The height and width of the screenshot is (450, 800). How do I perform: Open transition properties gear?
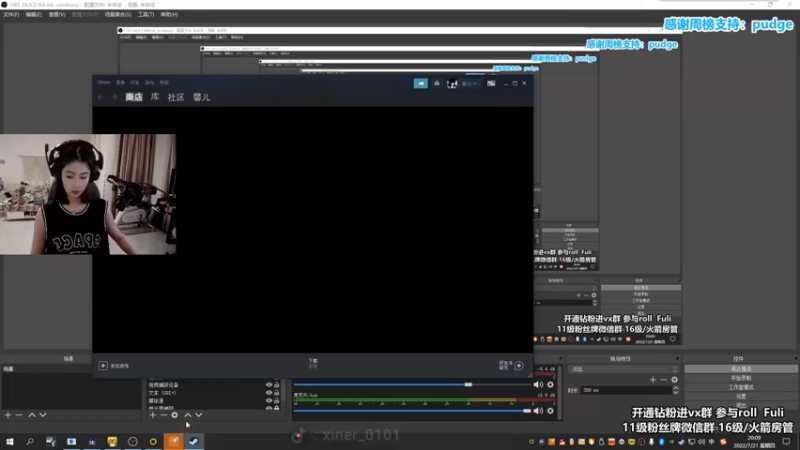674,380
